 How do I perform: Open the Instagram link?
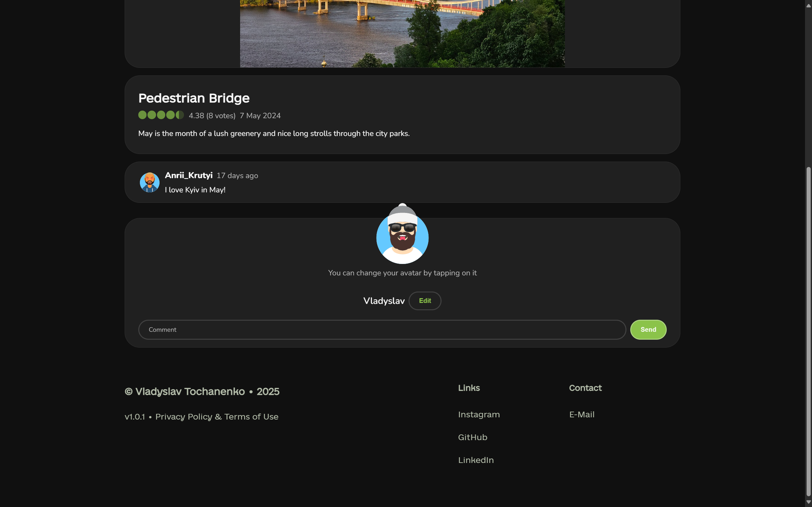click(x=478, y=414)
